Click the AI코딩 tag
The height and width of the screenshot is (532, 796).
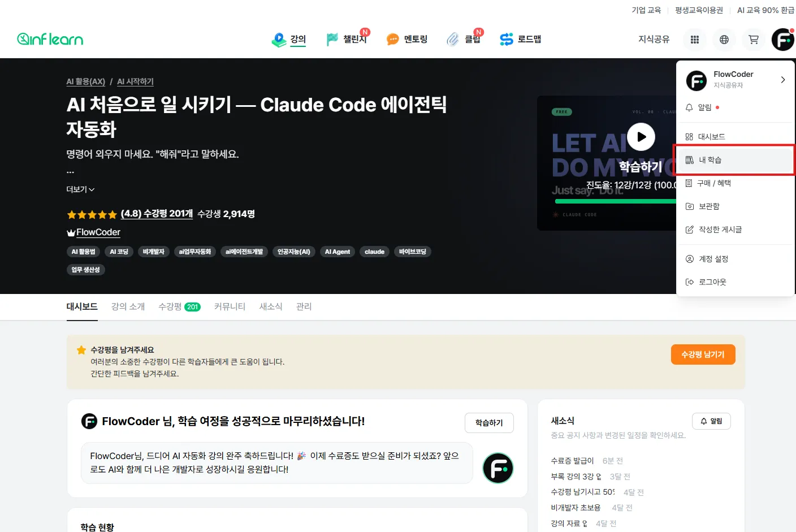click(119, 252)
